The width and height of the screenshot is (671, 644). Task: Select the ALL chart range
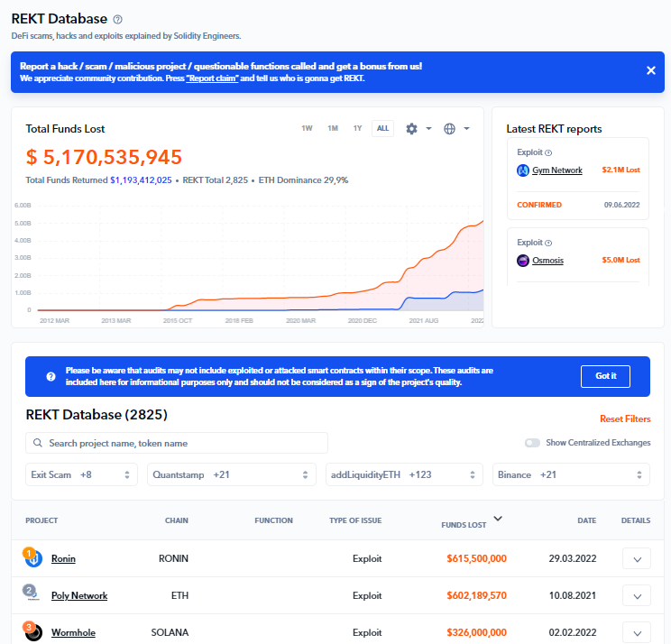click(x=382, y=128)
